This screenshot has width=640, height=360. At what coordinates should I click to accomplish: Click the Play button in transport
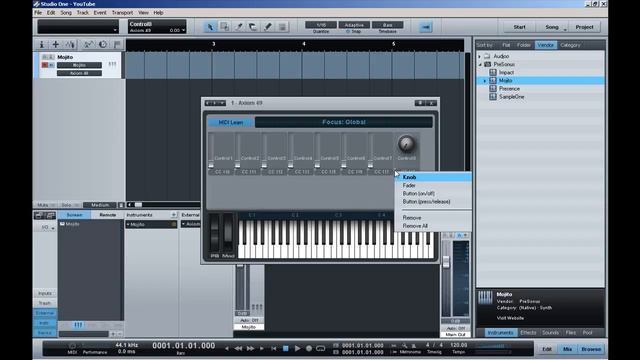(x=297, y=348)
